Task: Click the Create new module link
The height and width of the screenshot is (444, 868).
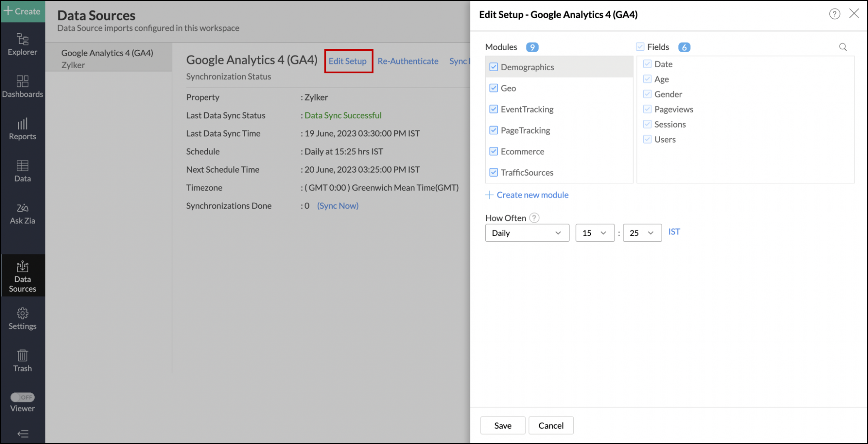Action: pyautogui.click(x=532, y=195)
